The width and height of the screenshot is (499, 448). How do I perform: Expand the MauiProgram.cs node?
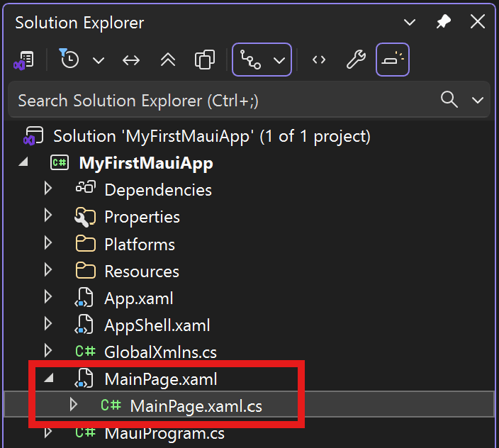(x=48, y=432)
